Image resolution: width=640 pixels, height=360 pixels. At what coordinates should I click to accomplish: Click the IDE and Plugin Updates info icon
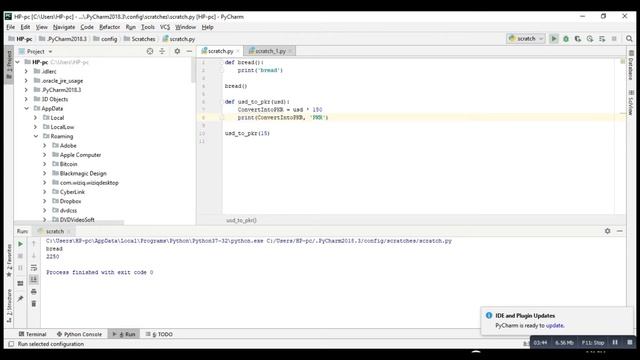coord(489,316)
